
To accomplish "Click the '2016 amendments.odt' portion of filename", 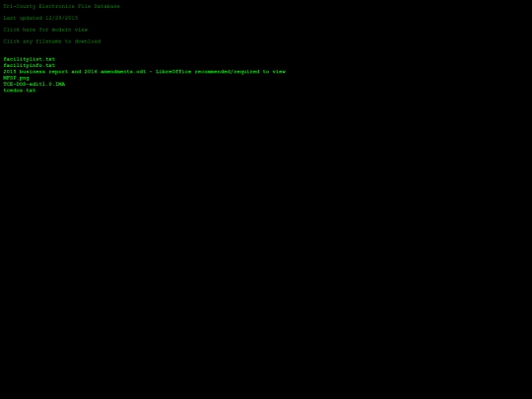I will (115, 72).
